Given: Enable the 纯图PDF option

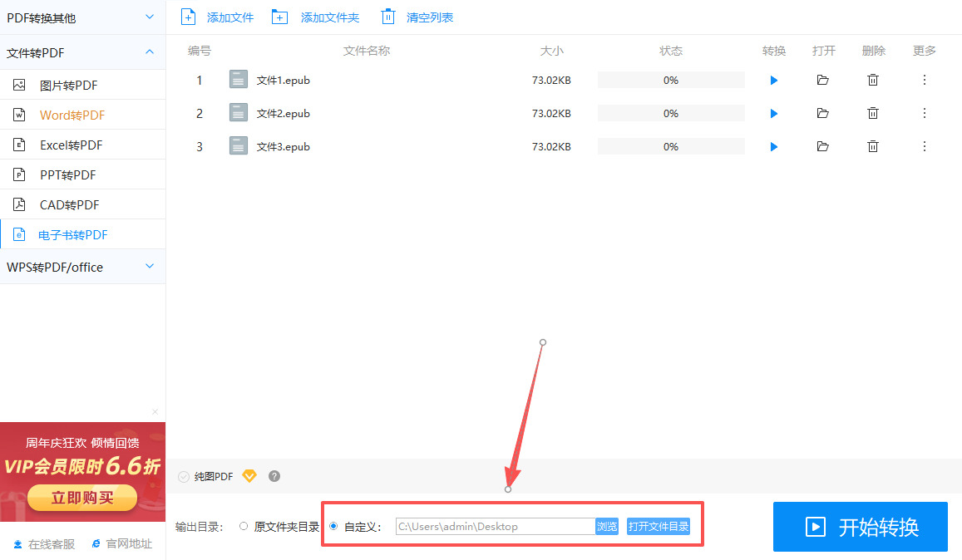Looking at the screenshot, I should pyautogui.click(x=184, y=477).
